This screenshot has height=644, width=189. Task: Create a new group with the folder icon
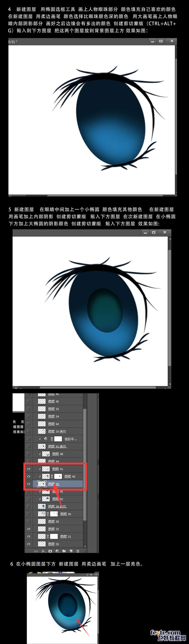click(64, 551)
